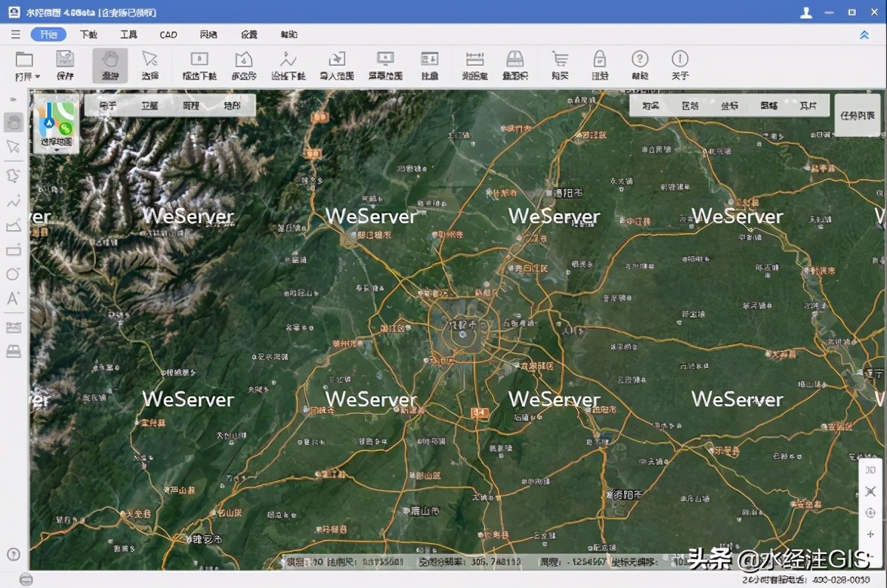Open the distance measurement ruler tool
This screenshot has height=588, width=887.
[474, 60]
